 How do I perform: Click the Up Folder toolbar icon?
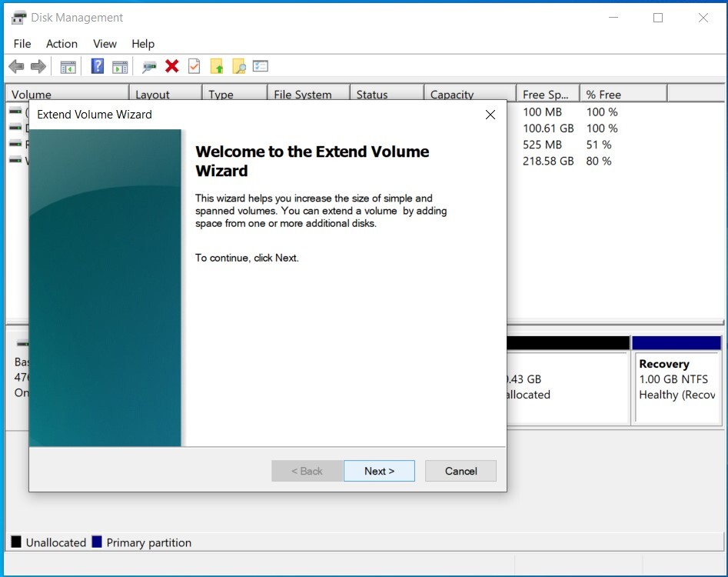(x=217, y=66)
